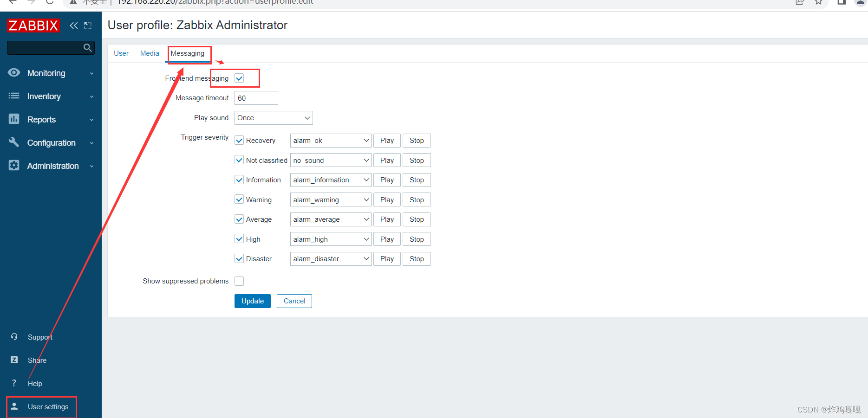Viewport: 868px width, 418px height.
Task: Expand the Inventory menu
Action: pos(51,96)
